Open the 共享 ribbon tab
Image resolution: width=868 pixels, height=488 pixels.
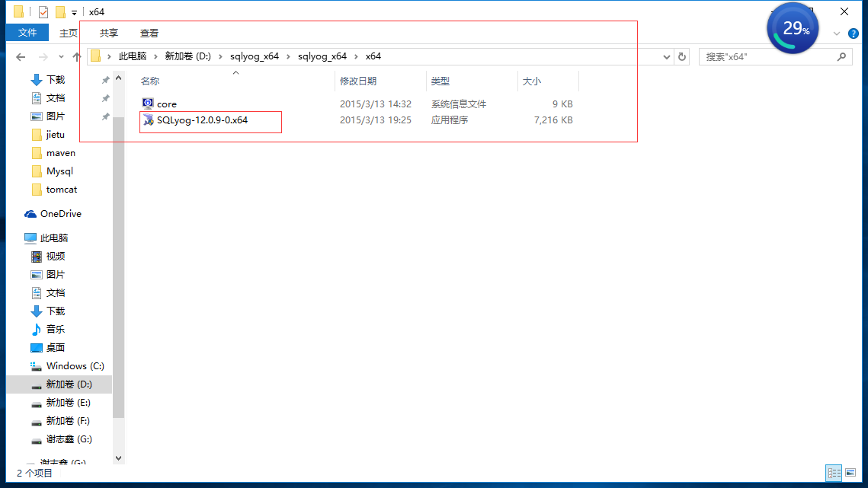(109, 33)
